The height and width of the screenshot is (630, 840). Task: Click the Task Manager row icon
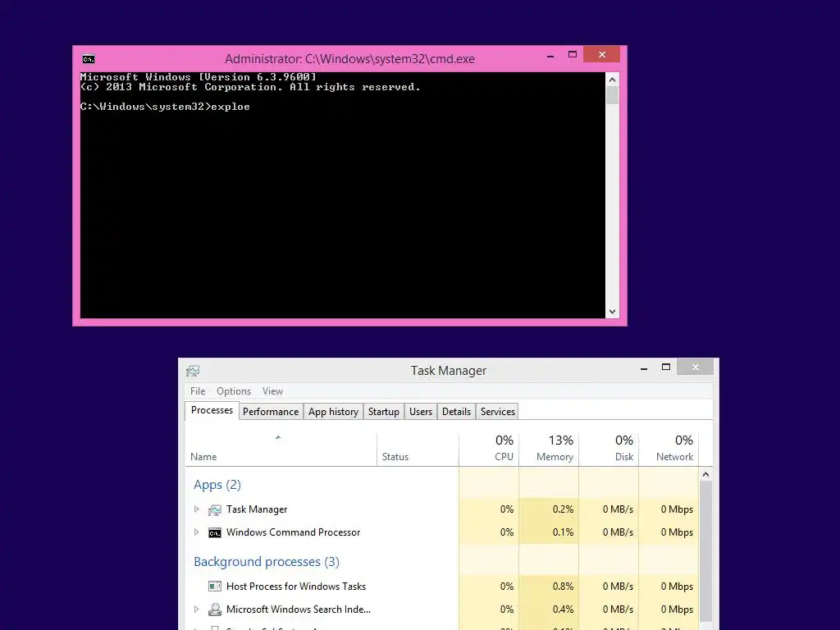click(x=215, y=510)
